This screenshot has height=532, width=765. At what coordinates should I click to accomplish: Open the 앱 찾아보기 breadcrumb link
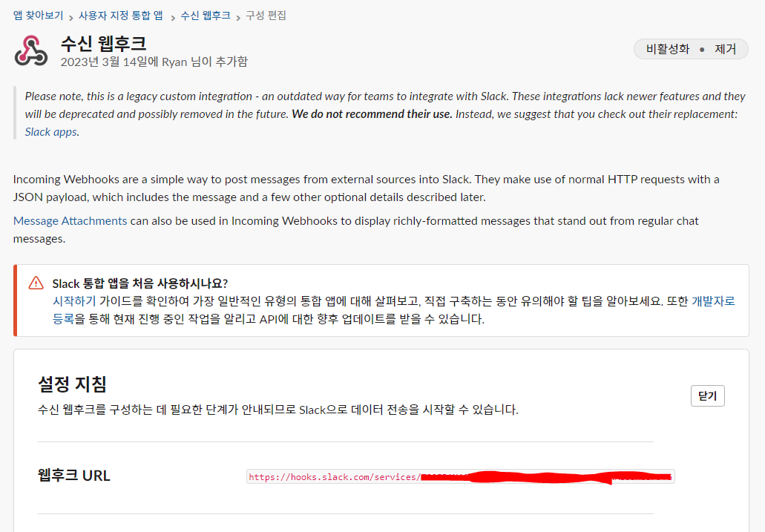pyautogui.click(x=38, y=16)
